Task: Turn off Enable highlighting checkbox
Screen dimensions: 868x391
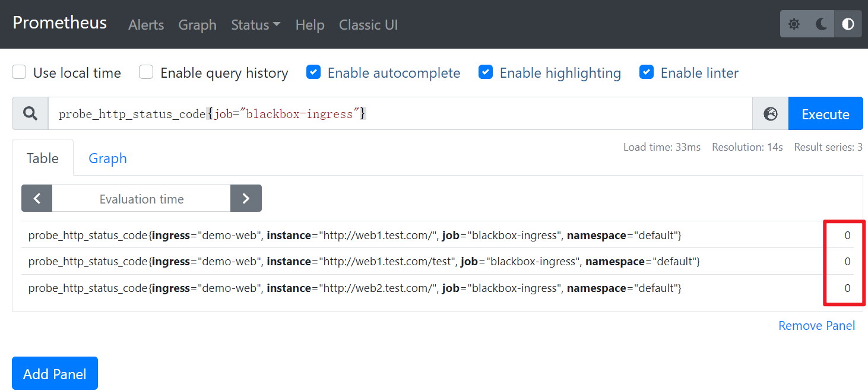Action: tap(486, 72)
